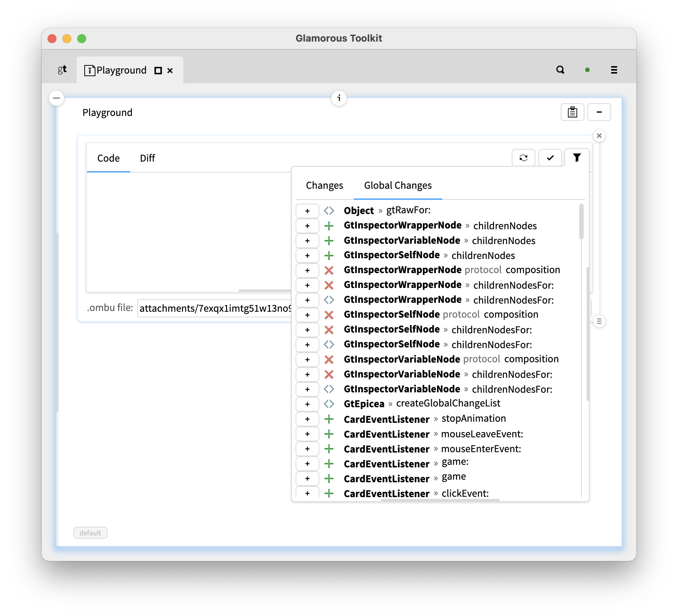Open the filter icon in the snippet toolbar
Screen dimensions: 678x616
point(576,158)
